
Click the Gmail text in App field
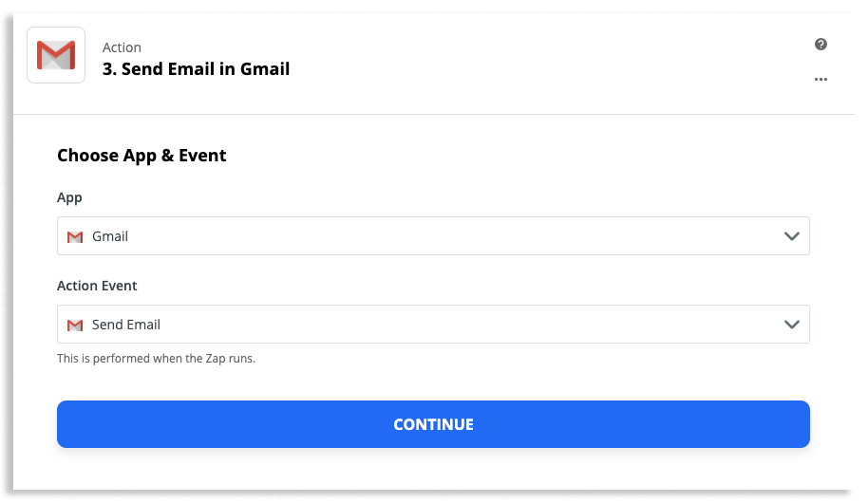(109, 236)
